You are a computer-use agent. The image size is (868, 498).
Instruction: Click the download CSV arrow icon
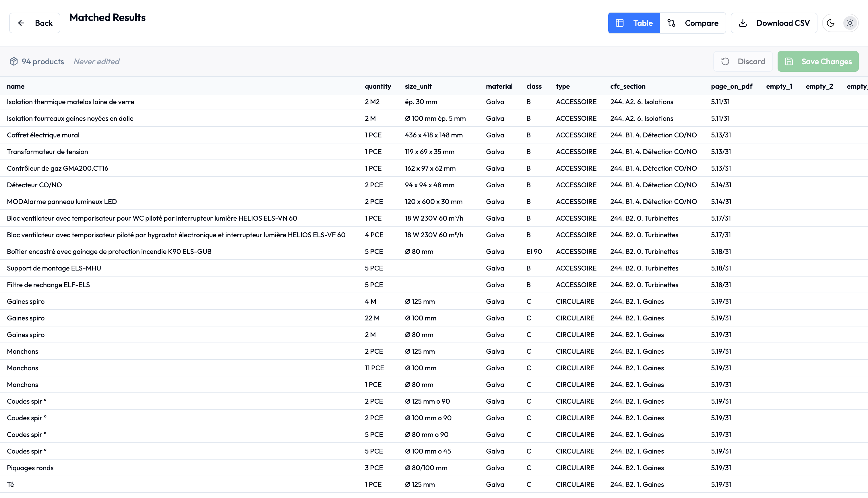click(743, 23)
